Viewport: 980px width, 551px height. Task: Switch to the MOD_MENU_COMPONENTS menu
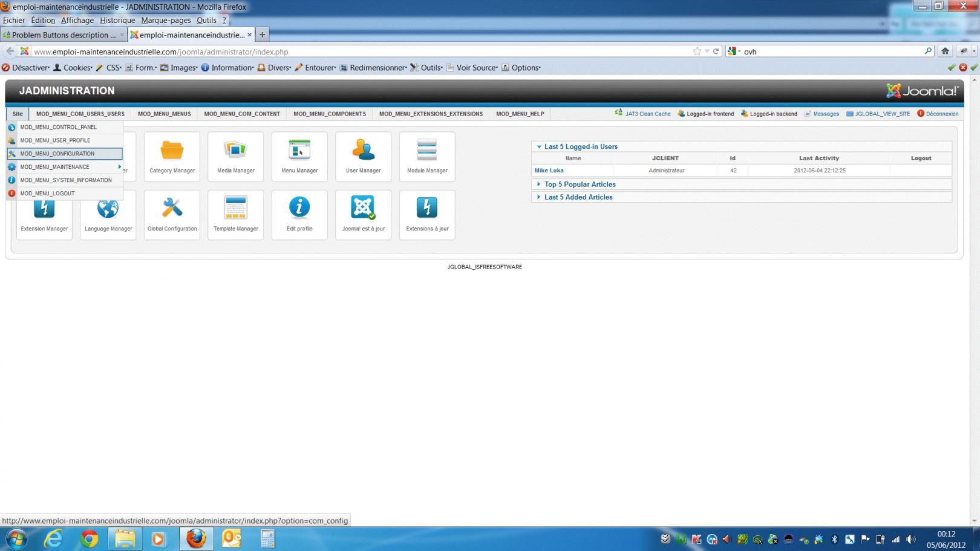pyautogui.click(x=330, y=114)
